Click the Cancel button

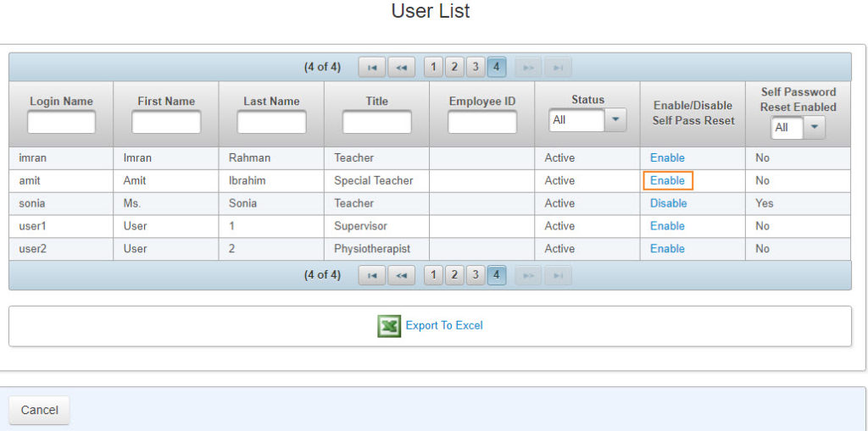[x=39, y=410]
